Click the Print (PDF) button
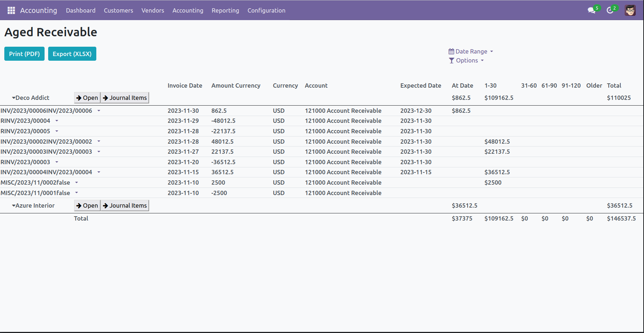644x333 pixels. 24,54
